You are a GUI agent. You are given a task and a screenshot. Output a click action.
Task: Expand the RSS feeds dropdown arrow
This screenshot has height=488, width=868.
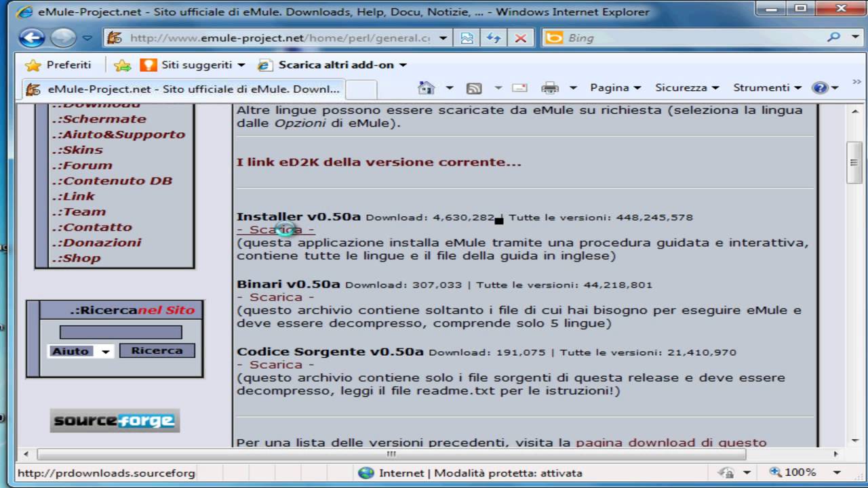tap(498, 88)
